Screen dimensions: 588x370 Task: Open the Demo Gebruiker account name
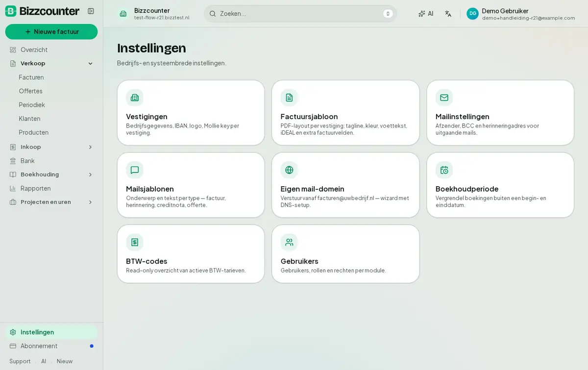(x=505, y=10)
